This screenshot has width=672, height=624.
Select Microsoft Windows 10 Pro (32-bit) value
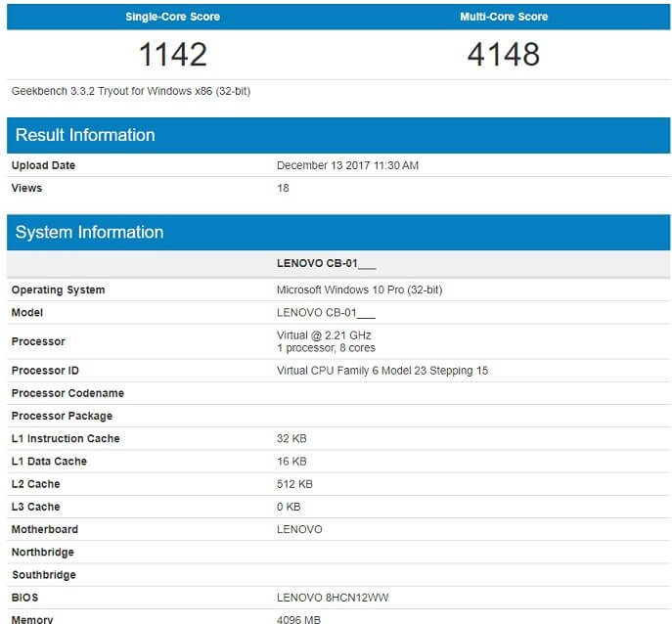coord(360,290)
